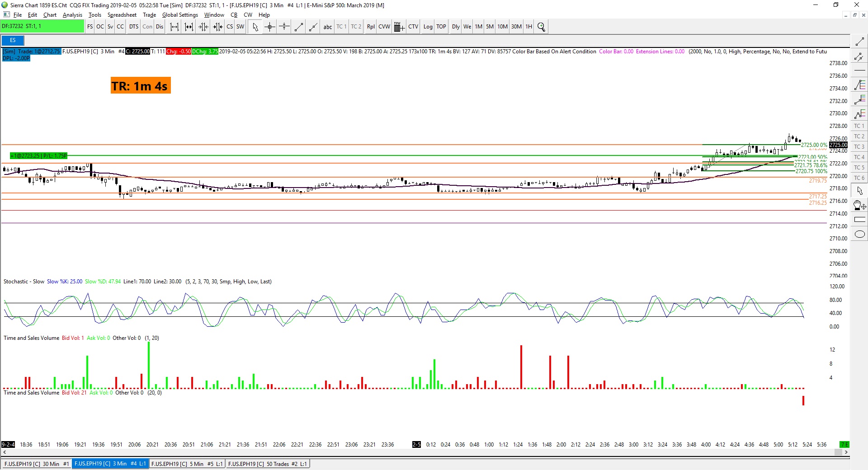Image resolution: width=868 pixels, height=470 pixels.
Task: Switch to the 5 Min #5 chart tab
Action: click(x=187, y=464)
